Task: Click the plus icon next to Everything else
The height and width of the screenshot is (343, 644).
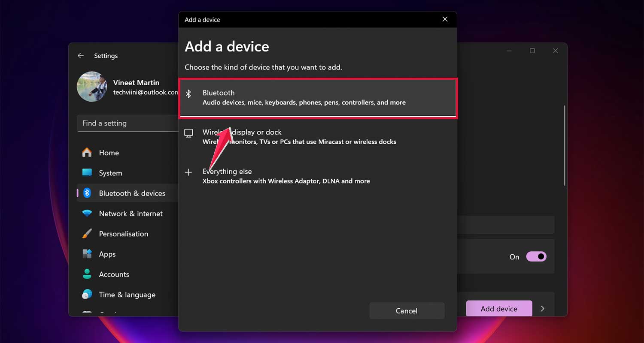Action: tap(189, 172)
